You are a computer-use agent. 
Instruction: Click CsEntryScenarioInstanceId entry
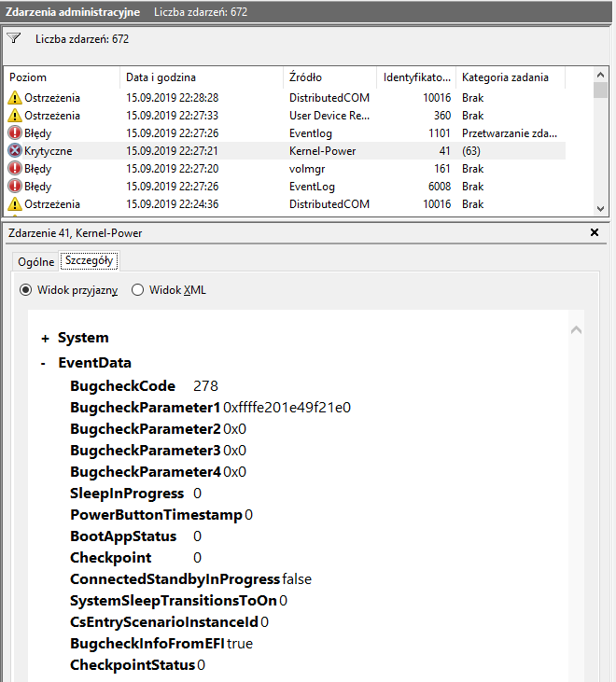click(169, 622)
